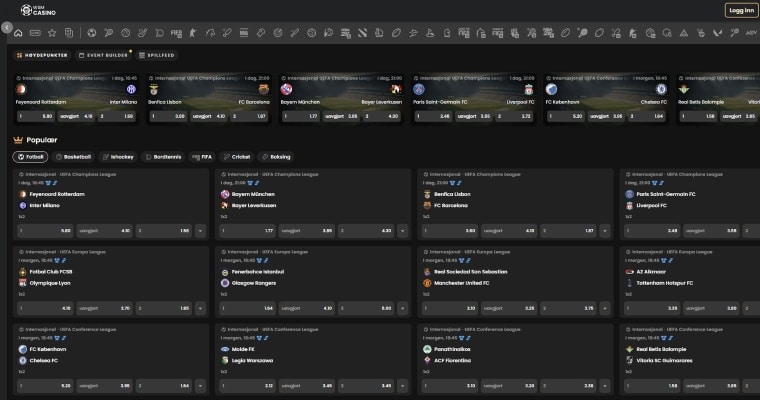Open the home icon in sports bar
Viewport: 760px width, 400px height.
click(x=18, y=33)
